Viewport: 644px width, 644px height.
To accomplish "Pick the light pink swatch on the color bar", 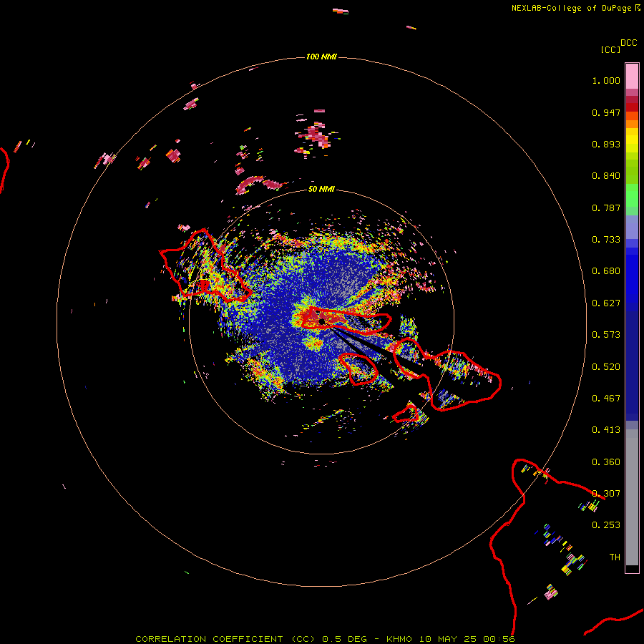I will [632, 77].
